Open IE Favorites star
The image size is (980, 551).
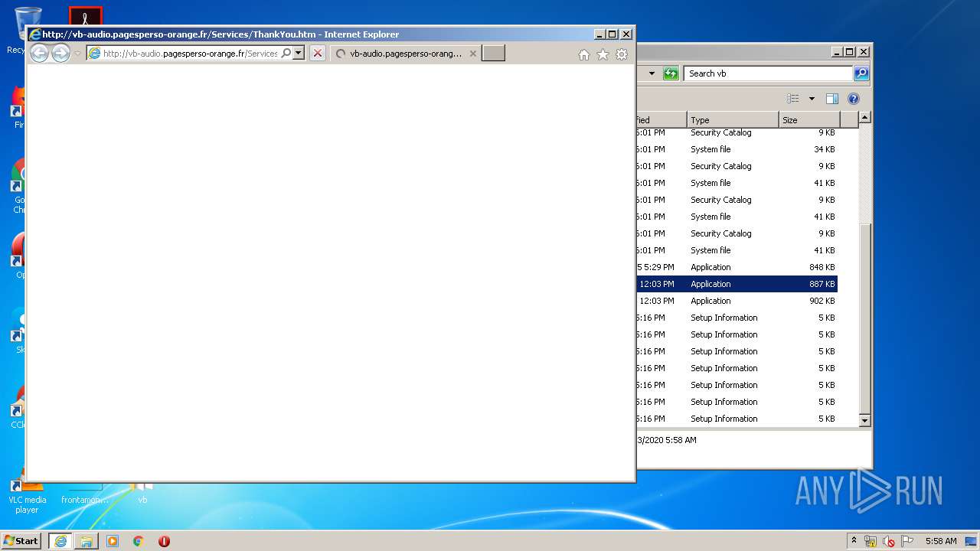(x=603, y=54)
